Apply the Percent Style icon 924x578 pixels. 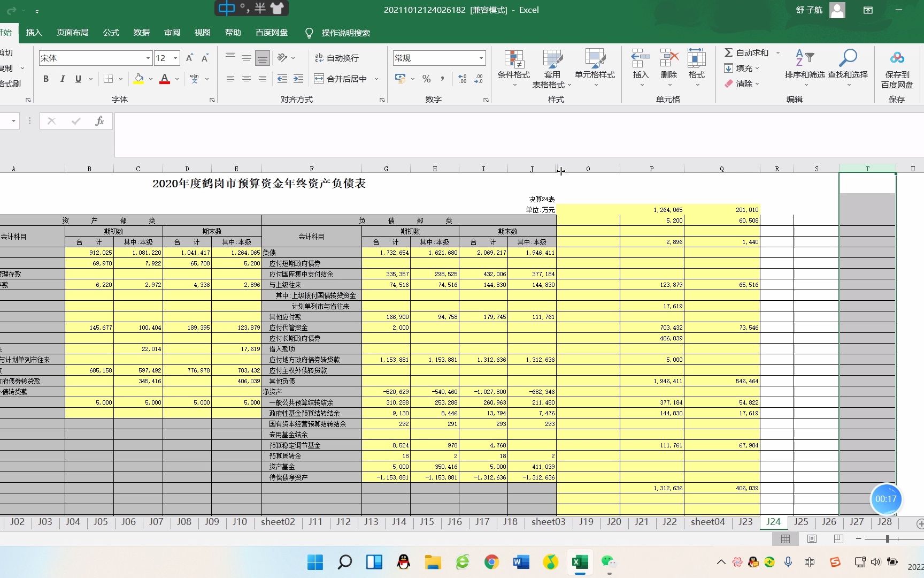coord(426,79)
